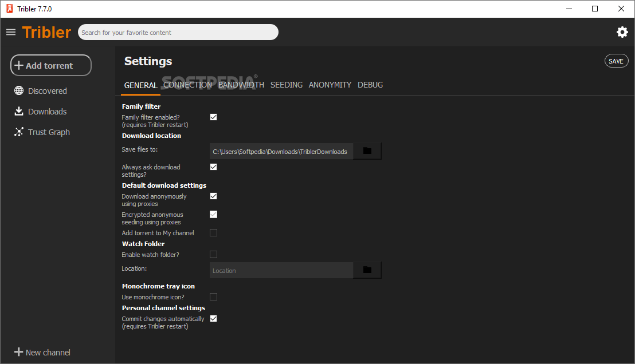Go to the Downloads page

[x=48, y=112]
